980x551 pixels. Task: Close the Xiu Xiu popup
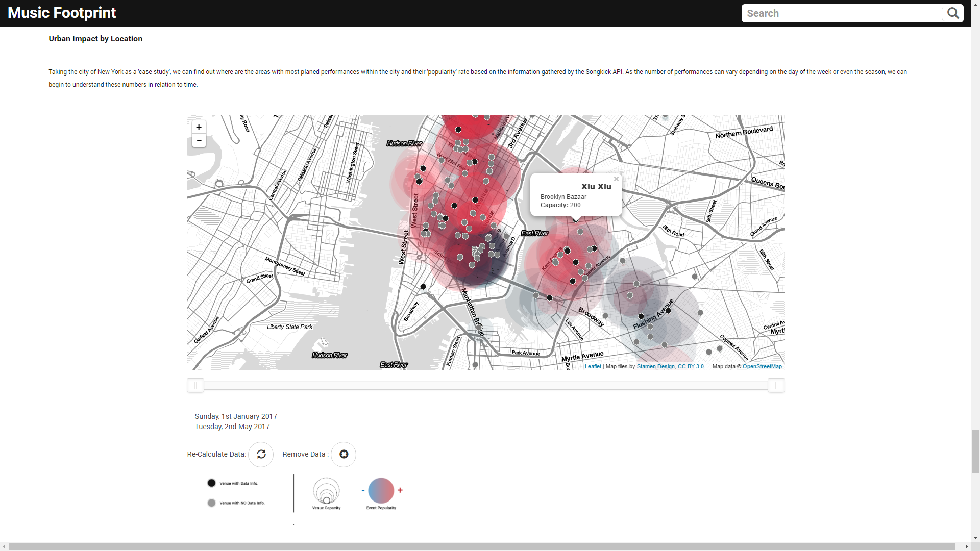click(616, 179)
